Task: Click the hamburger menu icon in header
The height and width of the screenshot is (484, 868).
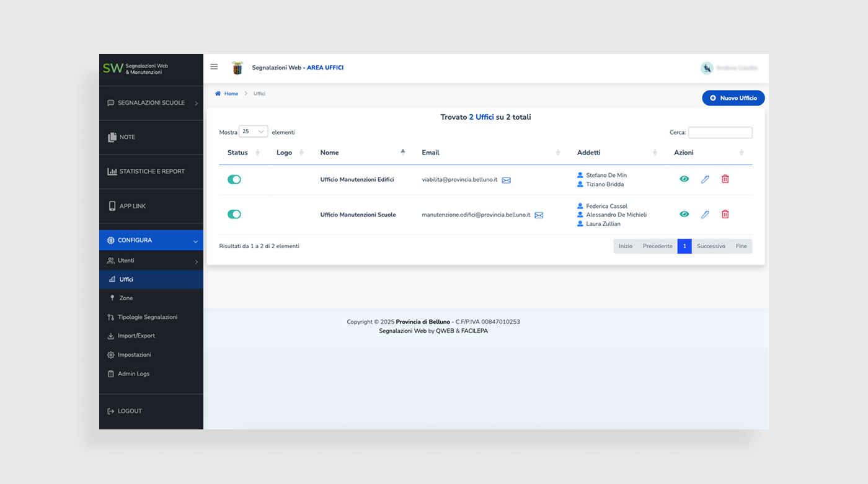Action: [214, 67]
